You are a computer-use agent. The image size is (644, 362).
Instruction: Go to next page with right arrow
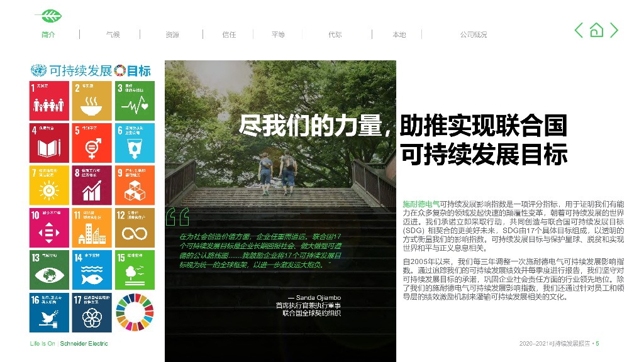[x=614, y=30]
